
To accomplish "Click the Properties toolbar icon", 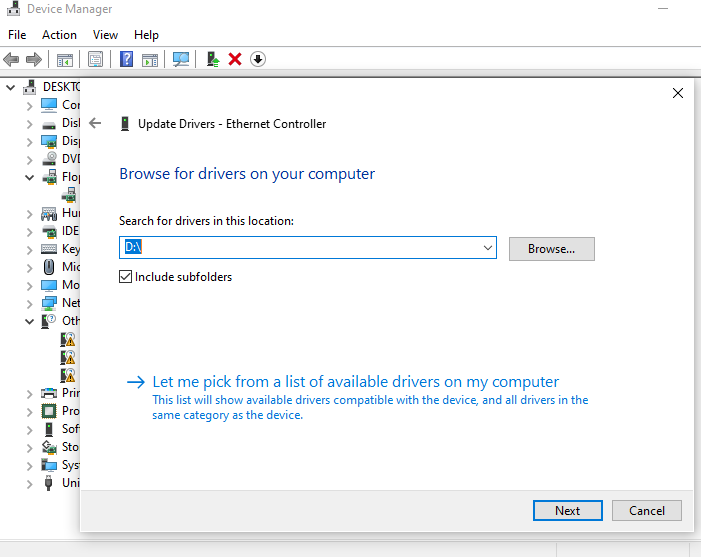I will [x=95, y=60].
